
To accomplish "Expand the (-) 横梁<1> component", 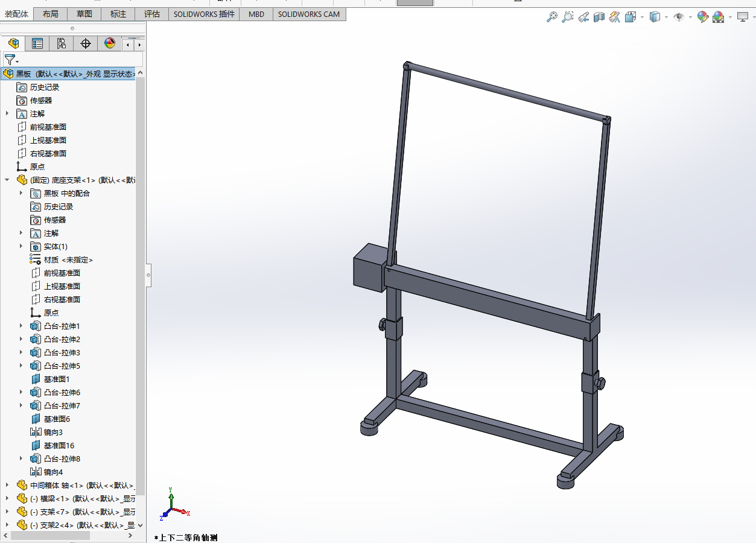I will (x=7, y=499).
